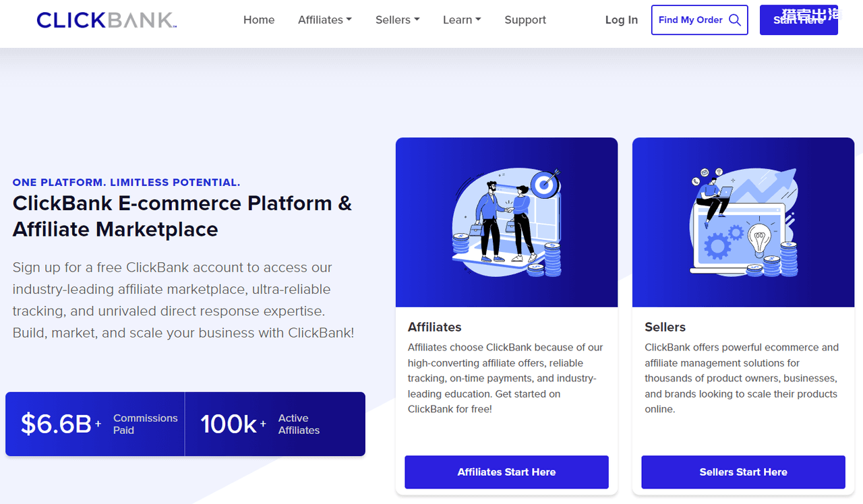
Task: Click the 'ClickBank E-commerce Platform' headline
Action: pyautogui.click(x=182, y=216)
